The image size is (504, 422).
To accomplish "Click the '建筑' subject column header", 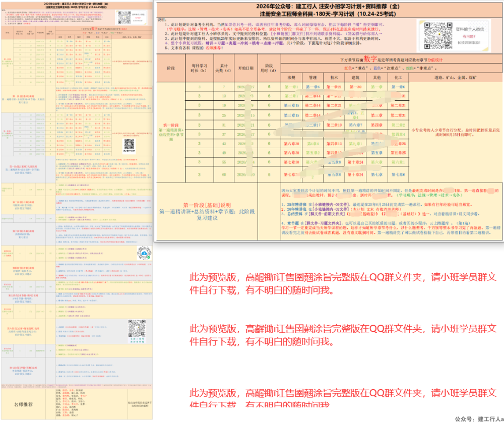I will [x=355, y=78].
